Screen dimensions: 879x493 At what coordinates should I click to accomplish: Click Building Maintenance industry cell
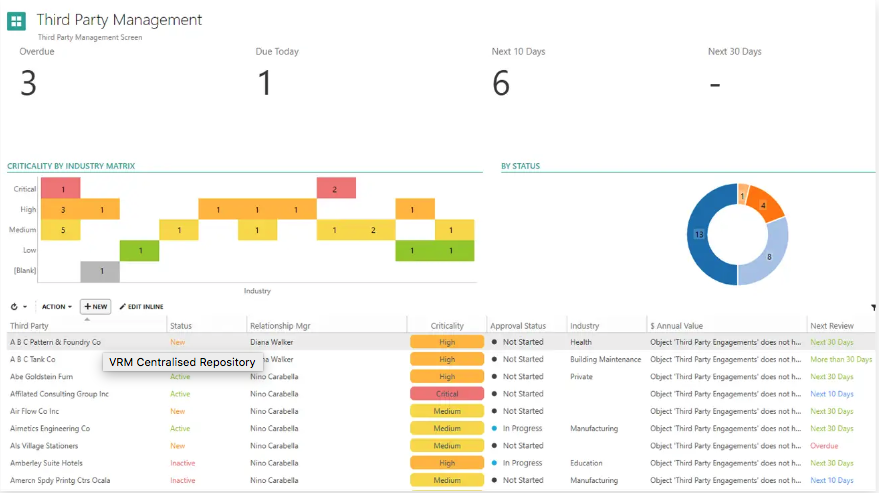605,360
